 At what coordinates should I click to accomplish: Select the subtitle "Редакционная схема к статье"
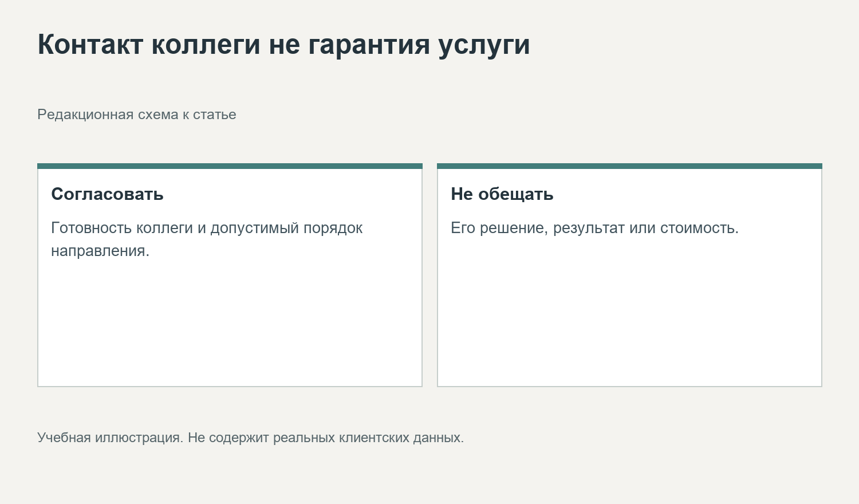137,115
